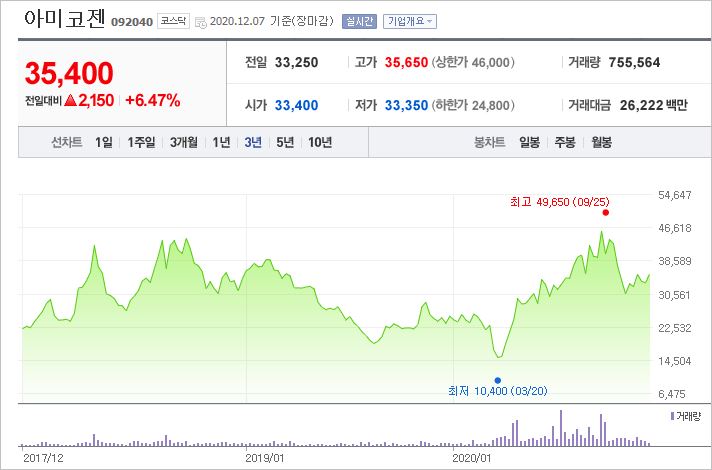The image size is (712, 470).
Task: Click the 시가 value 33,400
Action: [296, 105]
